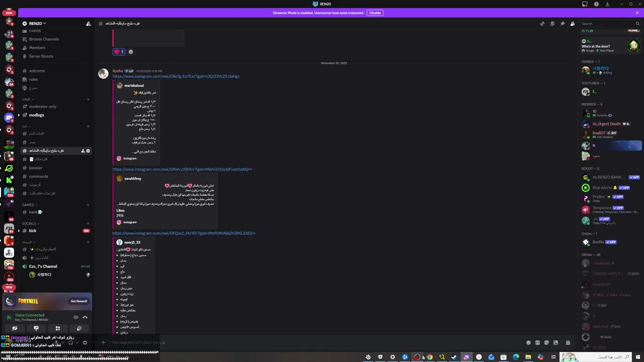This screenshot has height=362, width=644.
Task: Open the mariahaloud embed author
Action: [134, 85]
